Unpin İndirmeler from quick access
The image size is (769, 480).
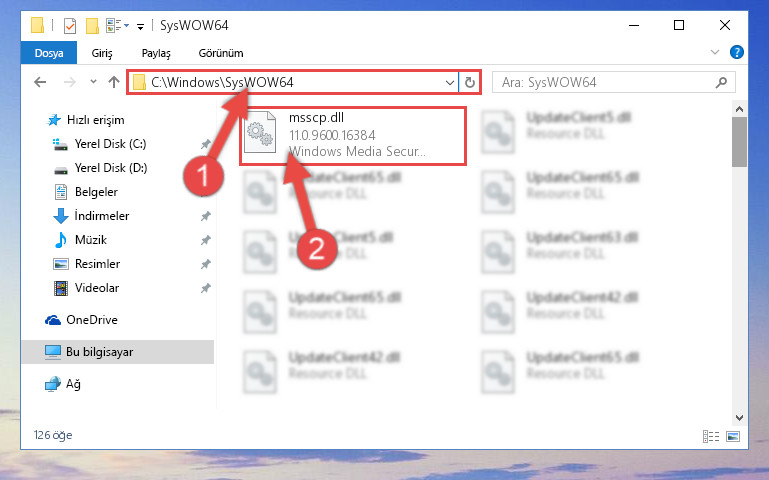coord(205,216)
